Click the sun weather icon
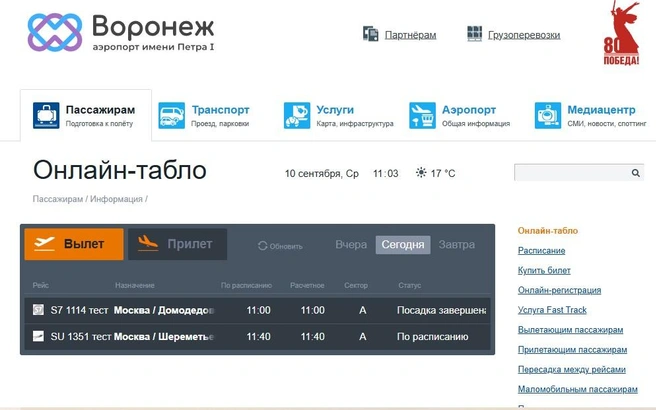Screen dimensions: 656x410 (x=421, y=172)
